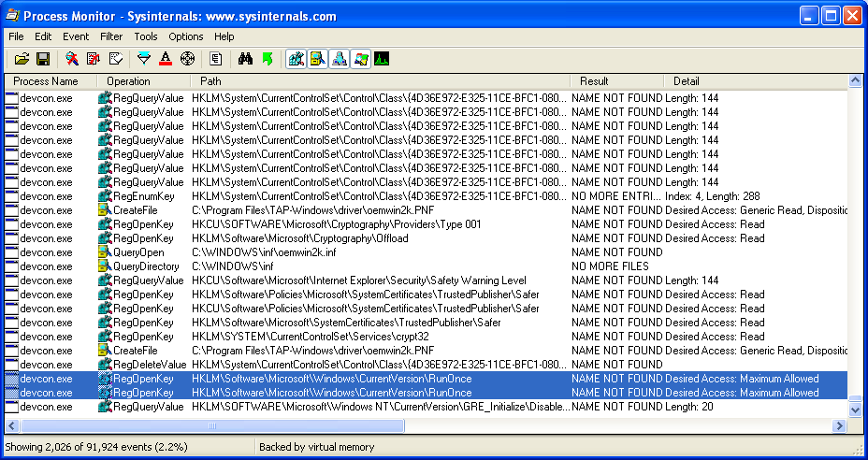868x460 pixels.
Task: Select the Cryptography\Offload path row
Action: tap(427, 238)
